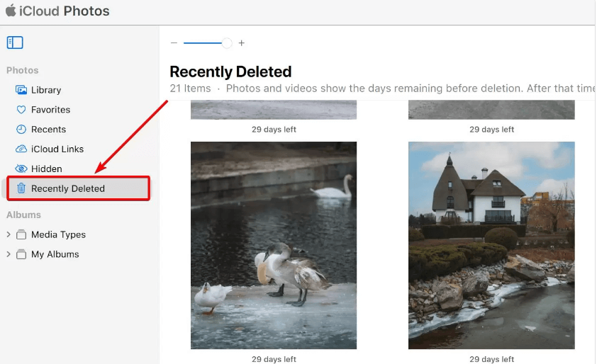
Task: Click the My Albums folder icon
Action: (21, 255)
